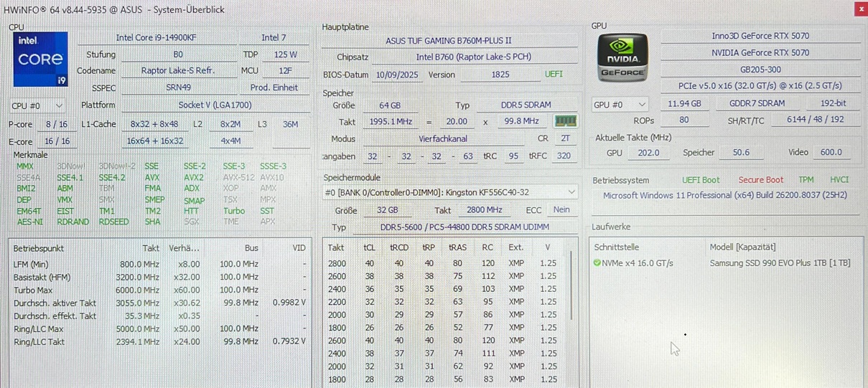The image size is (868, 388).
Task: Select the Raptor Lake-S Refr. codename value
Action: 178,71
